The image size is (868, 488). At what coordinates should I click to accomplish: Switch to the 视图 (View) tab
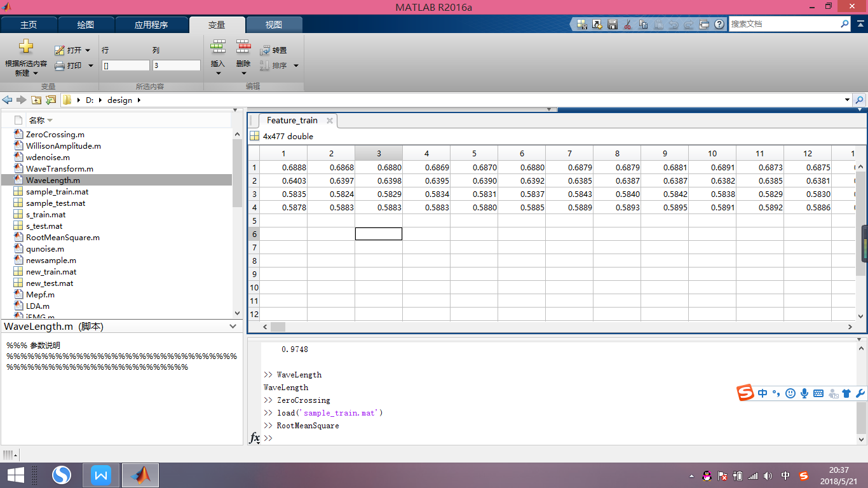274,25
